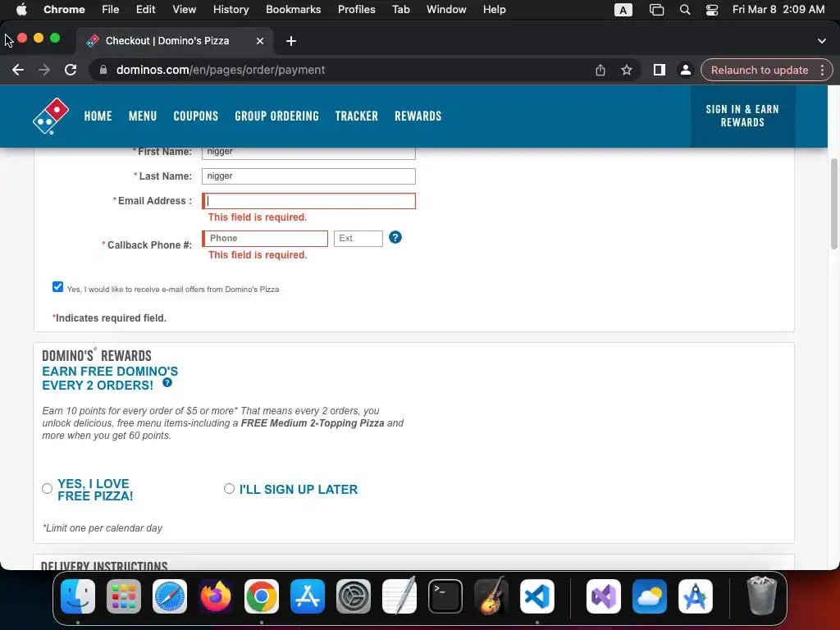Go to Home in Domino's navigation
The width and height of the screenshot is (840, 630).
coord(98,116)
